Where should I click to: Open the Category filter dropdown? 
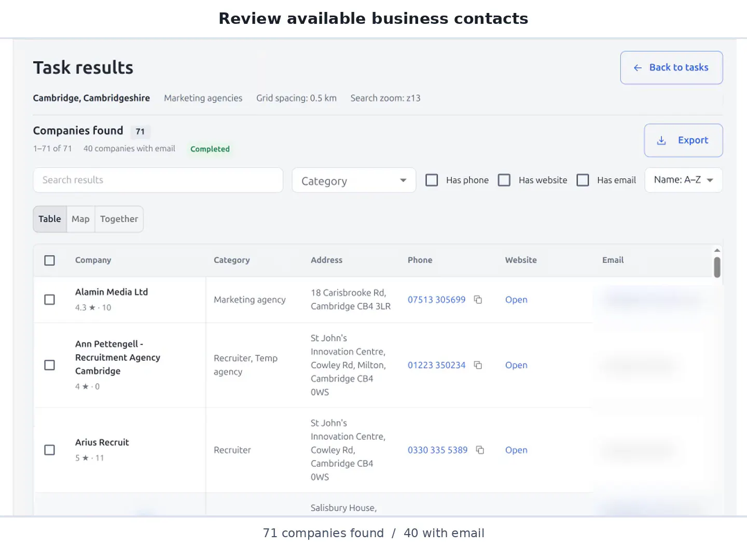354,180
